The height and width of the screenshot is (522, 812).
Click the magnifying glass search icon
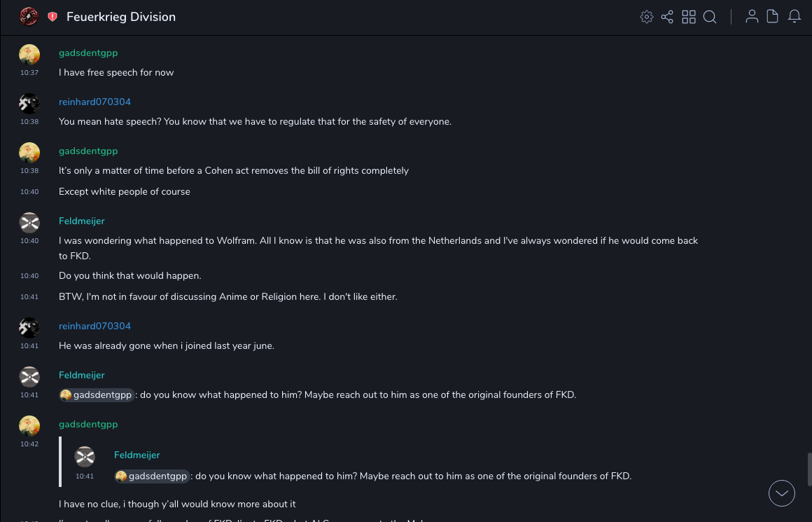point(710,17)
